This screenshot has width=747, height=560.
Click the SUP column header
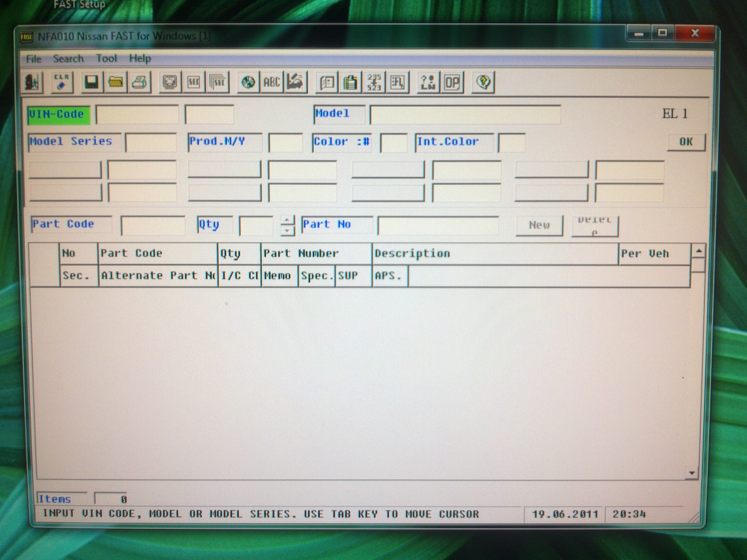354,276
